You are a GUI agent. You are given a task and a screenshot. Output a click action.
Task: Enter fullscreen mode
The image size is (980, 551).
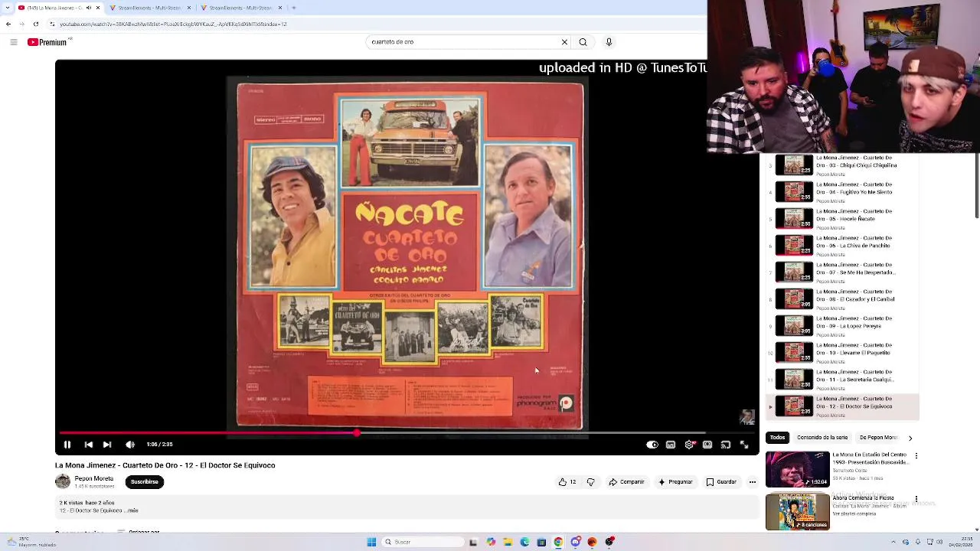click(744, 445)
